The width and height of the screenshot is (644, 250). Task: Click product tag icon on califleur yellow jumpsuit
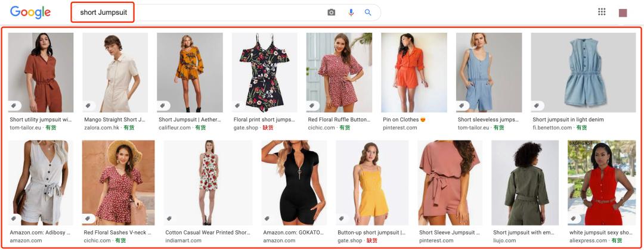pyautogui.click(x=163, y=106)
